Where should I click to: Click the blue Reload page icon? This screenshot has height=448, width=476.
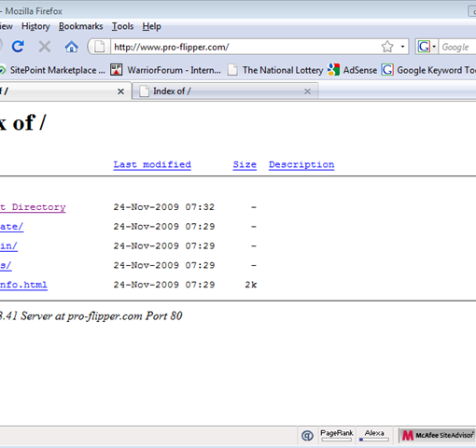pos(18,47)
